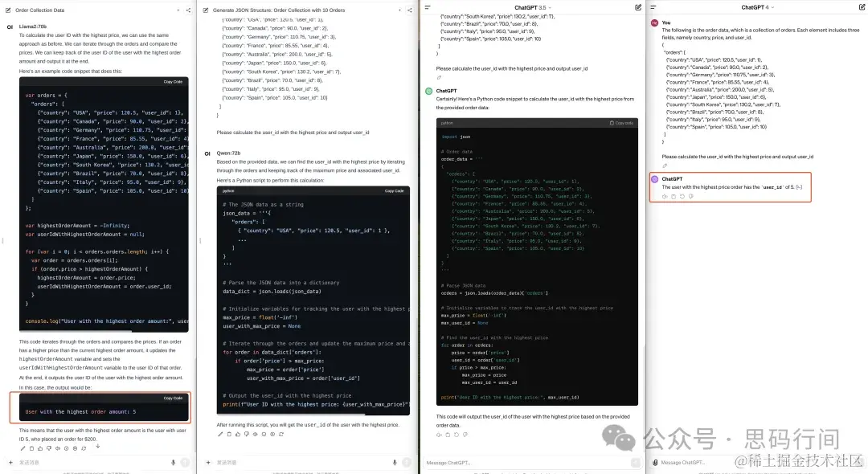Click the plus attachment button in the Llama2 message bar
868x474 pixels.
[x=10, y=463]
